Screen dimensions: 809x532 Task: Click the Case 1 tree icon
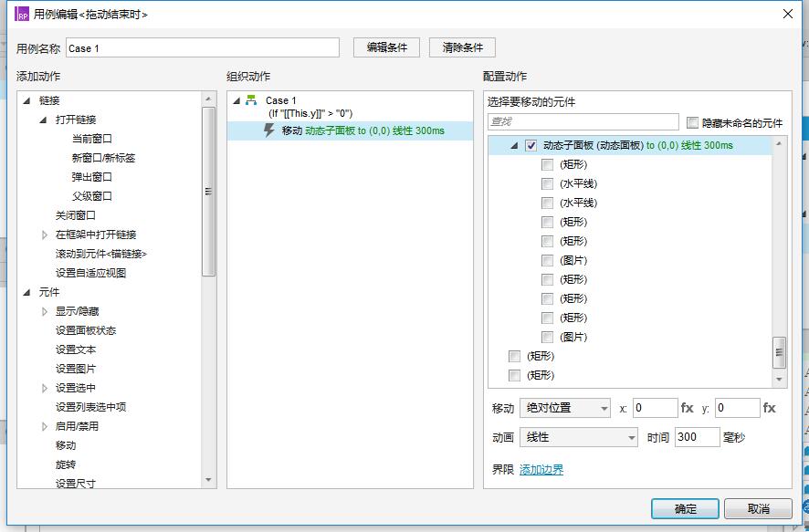[251, 100]
